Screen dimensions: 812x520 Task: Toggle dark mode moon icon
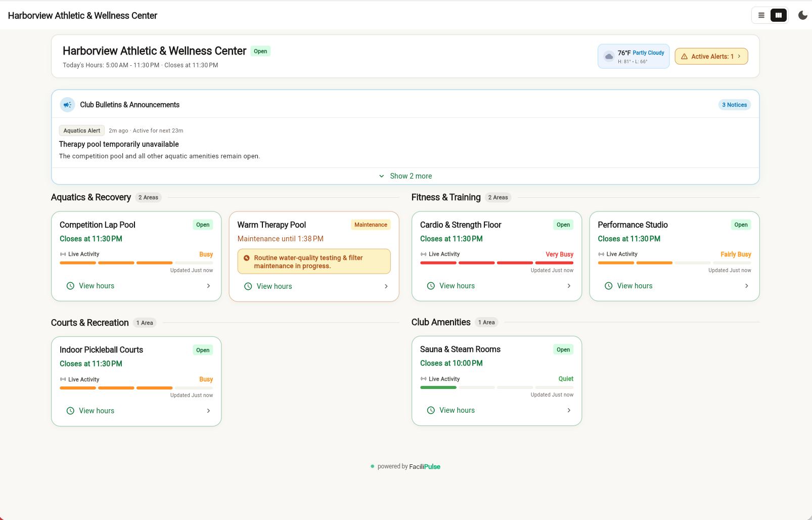tap(802, 15)
